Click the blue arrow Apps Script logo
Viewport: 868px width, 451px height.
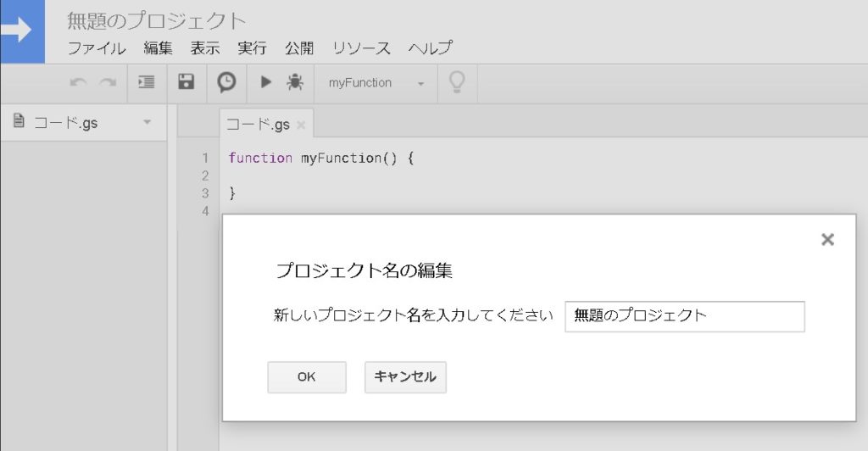click(21, 31)
